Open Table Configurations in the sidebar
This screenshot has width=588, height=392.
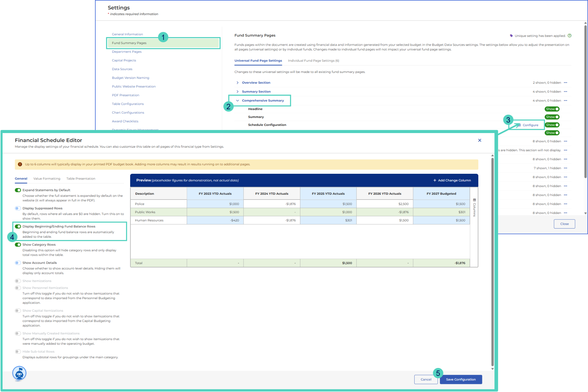128,104
